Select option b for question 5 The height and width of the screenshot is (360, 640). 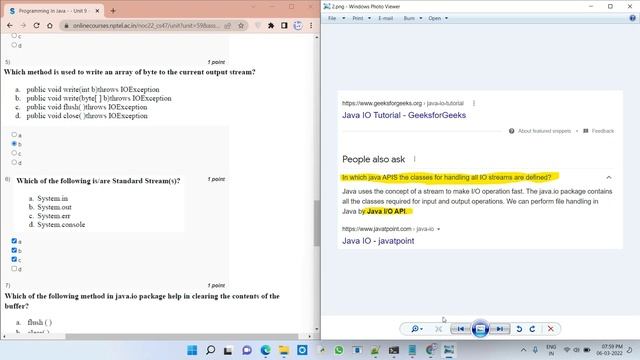pos(14,144)
